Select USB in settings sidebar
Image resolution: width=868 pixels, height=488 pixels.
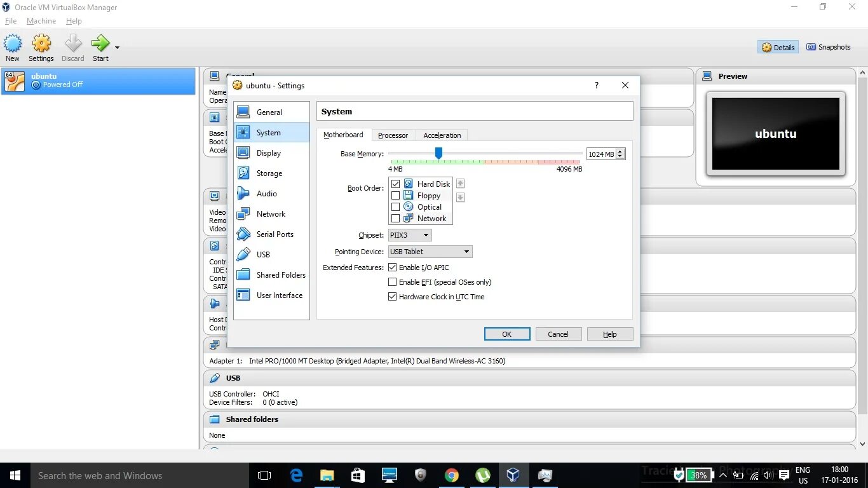tap(271, 255)
